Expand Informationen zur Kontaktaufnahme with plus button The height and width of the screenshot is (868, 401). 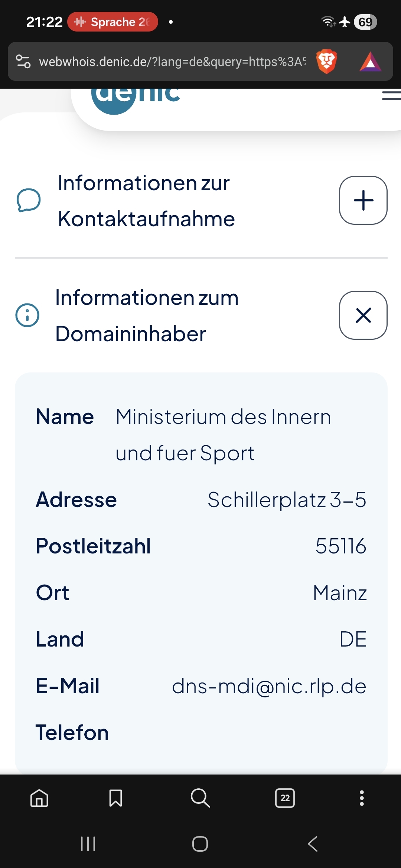(363, 200)
